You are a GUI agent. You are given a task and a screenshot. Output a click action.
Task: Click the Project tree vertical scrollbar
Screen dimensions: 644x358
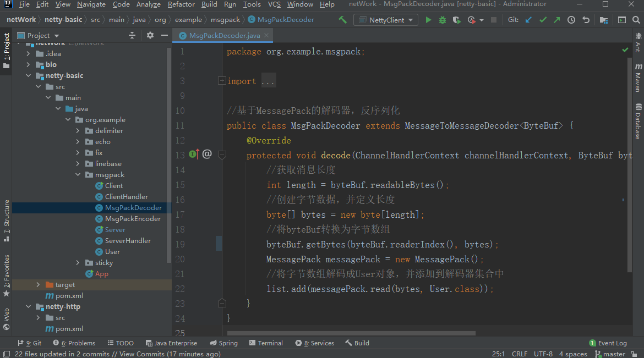pos(169,155)
